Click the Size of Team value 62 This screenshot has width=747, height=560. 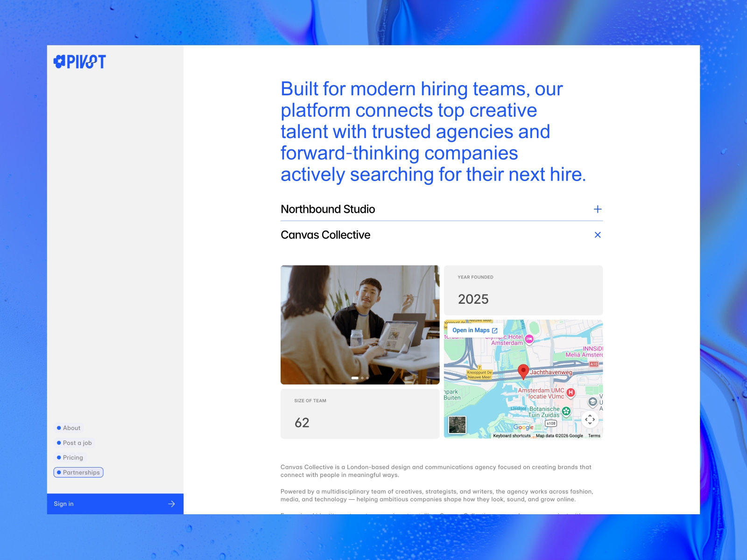point(302,423)
